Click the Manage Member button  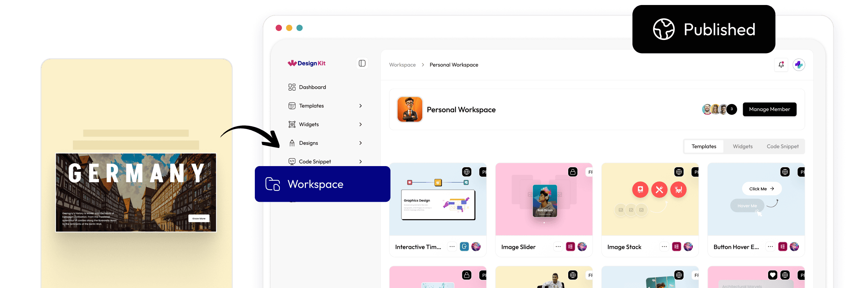(x=769, y=109)
